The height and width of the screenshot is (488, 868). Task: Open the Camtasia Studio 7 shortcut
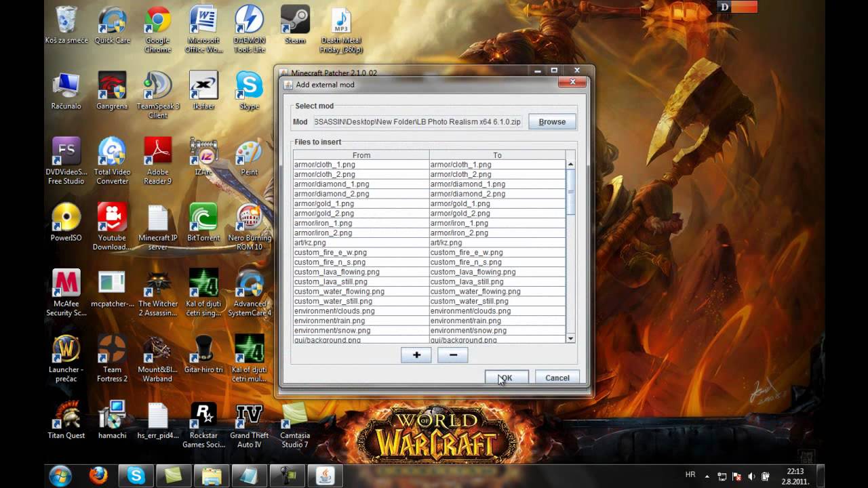295,424
